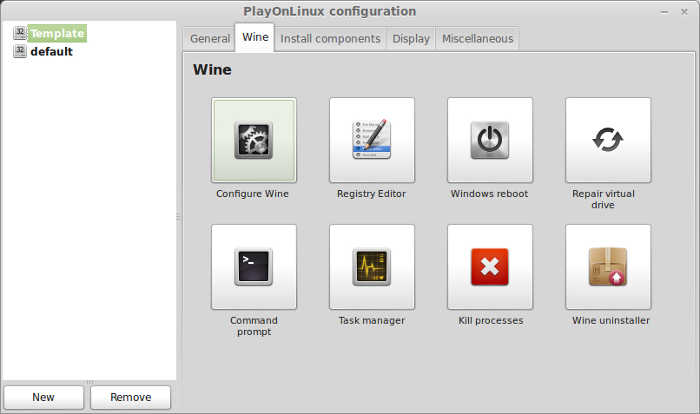This screenshot has height=414, width=700.
Task: Select the Wine tab
Action: (x=255, y=38)
